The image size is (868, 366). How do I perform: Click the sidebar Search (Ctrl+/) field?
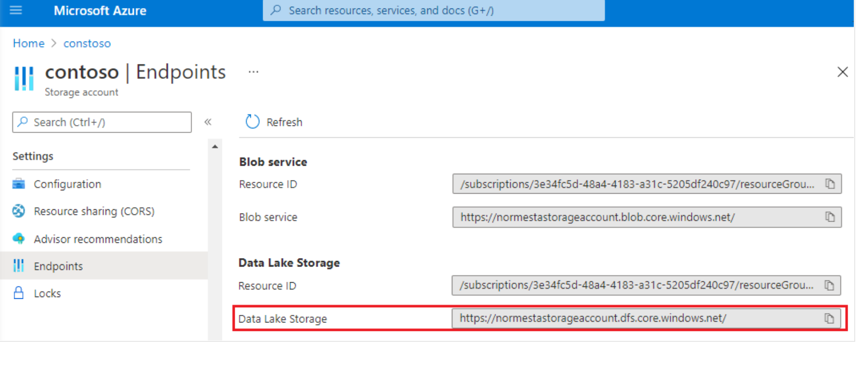(102, 122)
